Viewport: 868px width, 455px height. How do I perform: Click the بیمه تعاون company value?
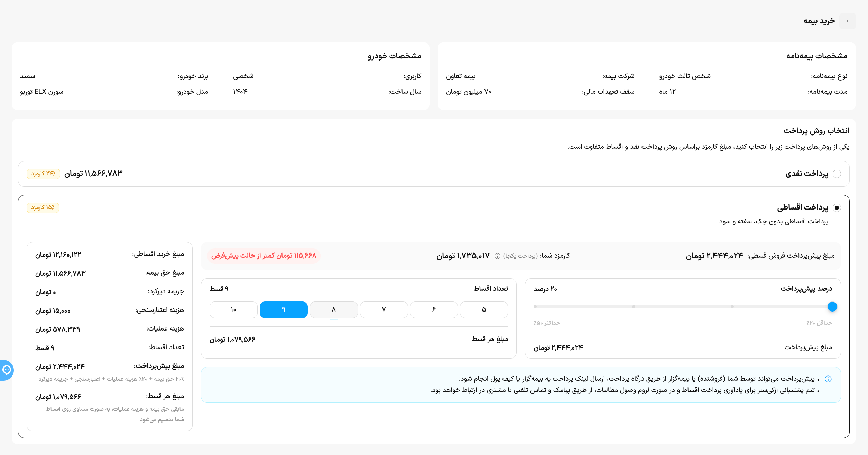tap(461, 76)
